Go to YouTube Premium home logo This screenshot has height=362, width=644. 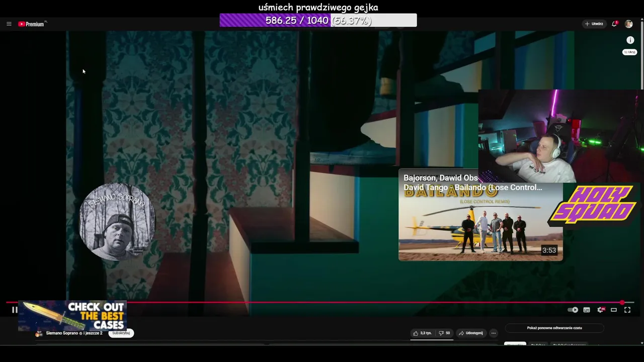pyautogui.click(x=31, y=24)
